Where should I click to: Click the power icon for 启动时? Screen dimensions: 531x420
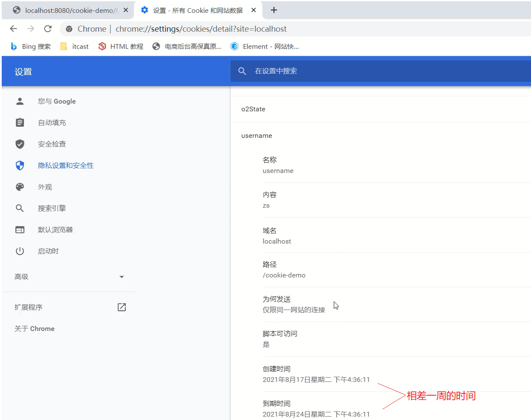[x=20, y=251]
